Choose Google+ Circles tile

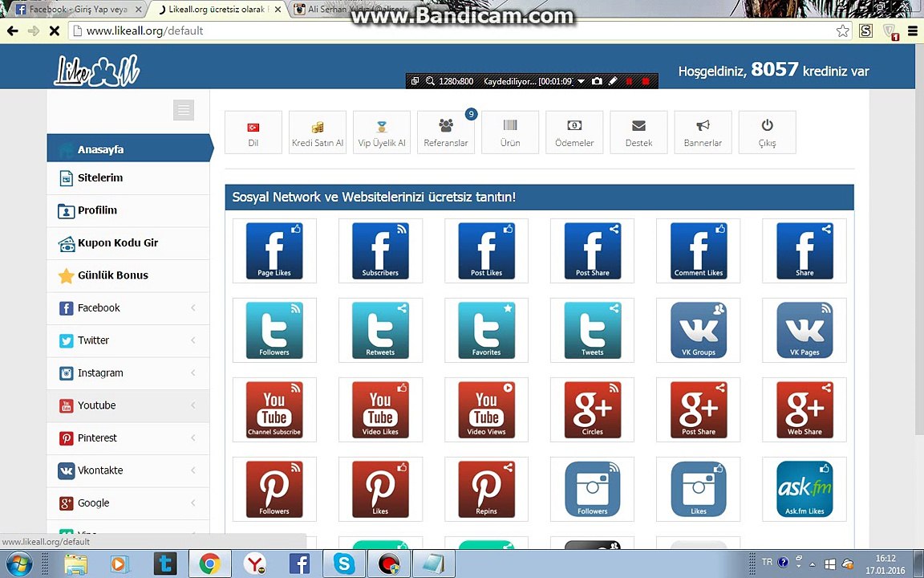pyautogui.click(x=592, y=410)
